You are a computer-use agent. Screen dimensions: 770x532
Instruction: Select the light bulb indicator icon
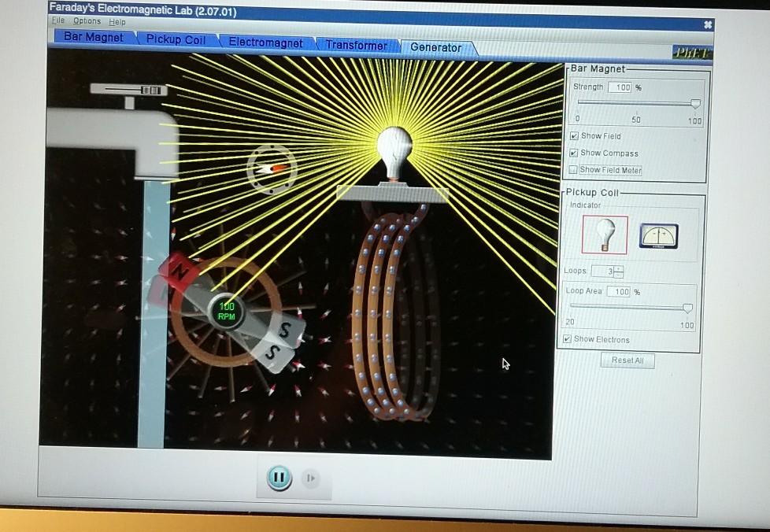(x=604, y=234)
